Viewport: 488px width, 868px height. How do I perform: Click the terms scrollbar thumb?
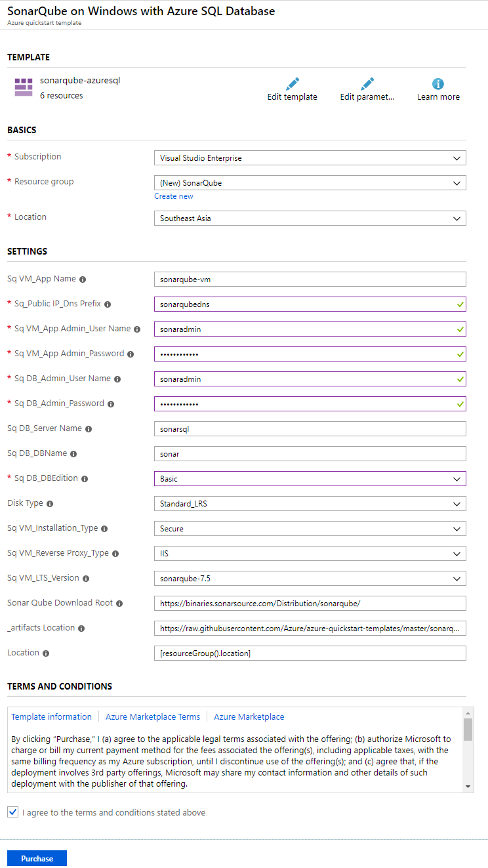point(468,729)
